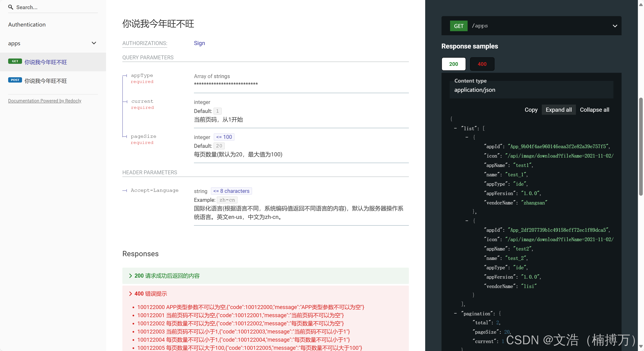
Task: Open the /apps endpoint server dropdown arrow
Action: [615, 26]
